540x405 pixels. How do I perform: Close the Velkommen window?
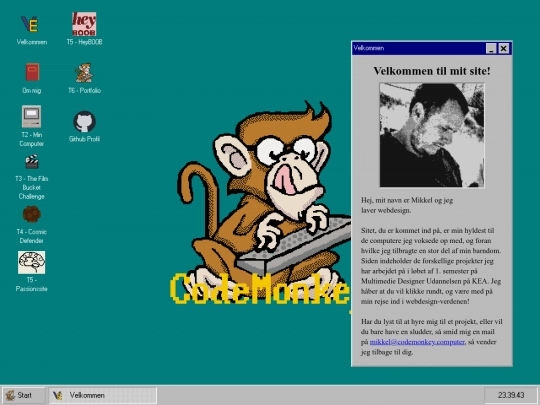(x=503, y=49)
